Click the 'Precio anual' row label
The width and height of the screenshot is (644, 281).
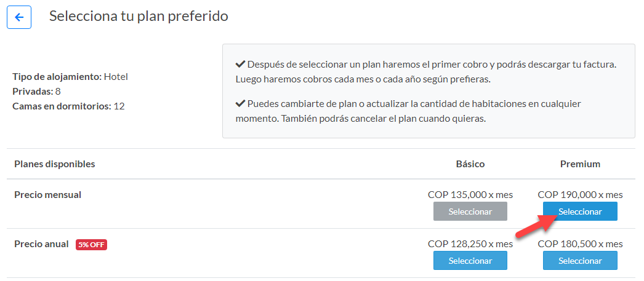tap(41, 244)
